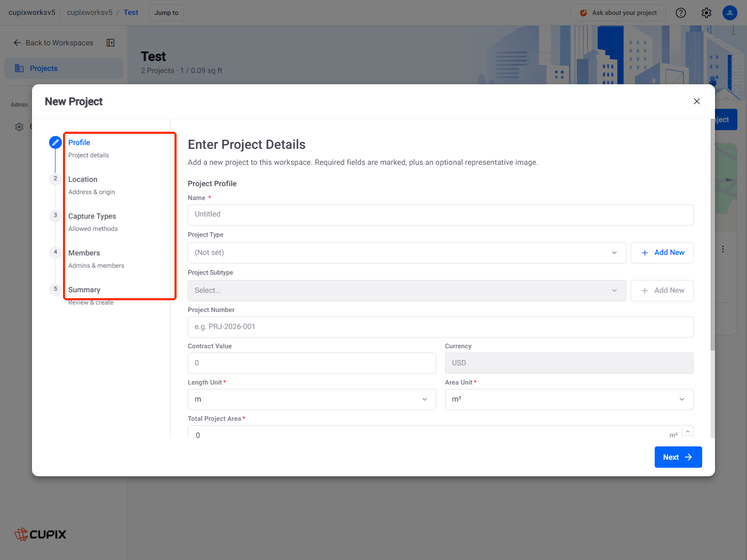
Task: Open the Project Type dropdown
Action: pyautogui.click(x=407, y=253)
